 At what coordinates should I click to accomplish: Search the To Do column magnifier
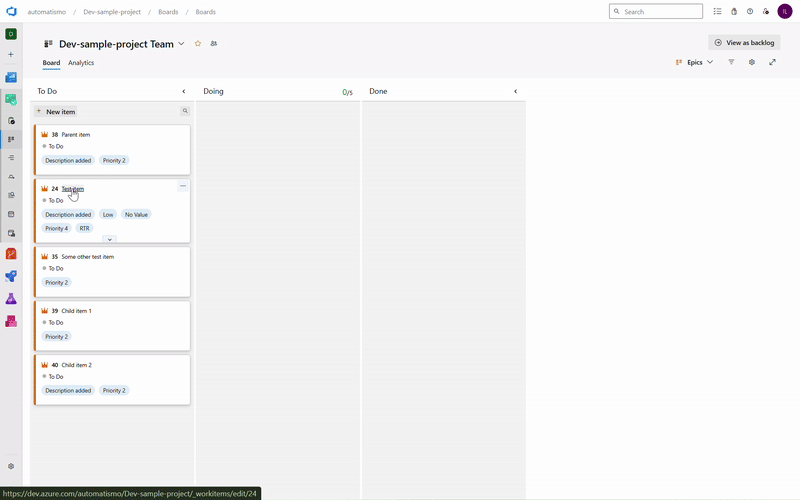pos(185,111)
